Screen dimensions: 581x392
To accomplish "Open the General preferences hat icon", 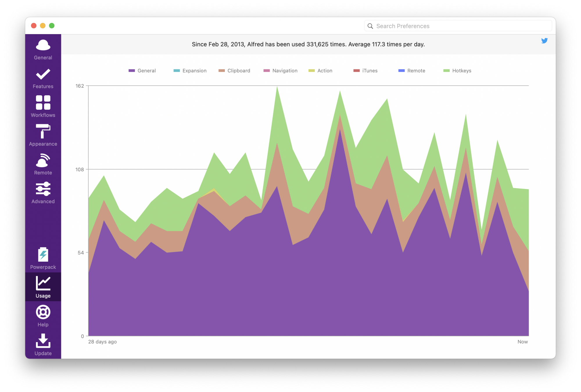I will pyautogui.click(x=43, y=45).
